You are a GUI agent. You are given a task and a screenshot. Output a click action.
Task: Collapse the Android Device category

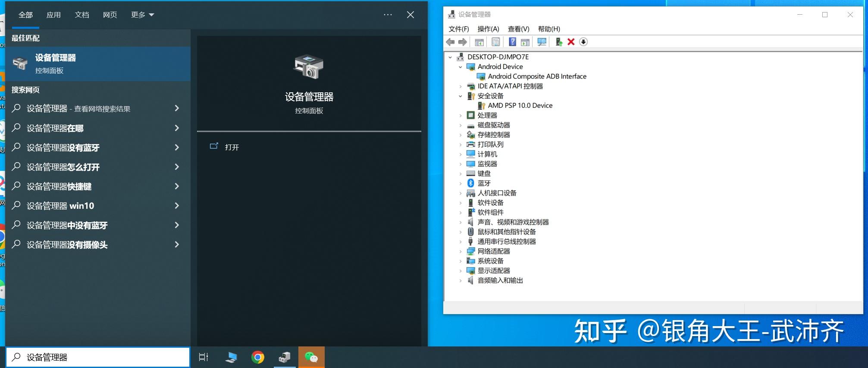[461, 67]
